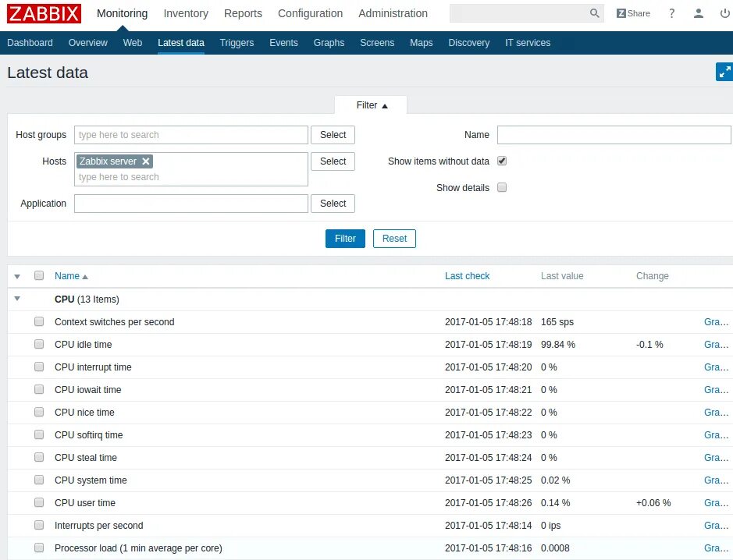
Task: Sort by Last check column
Action: coord(467,276)
